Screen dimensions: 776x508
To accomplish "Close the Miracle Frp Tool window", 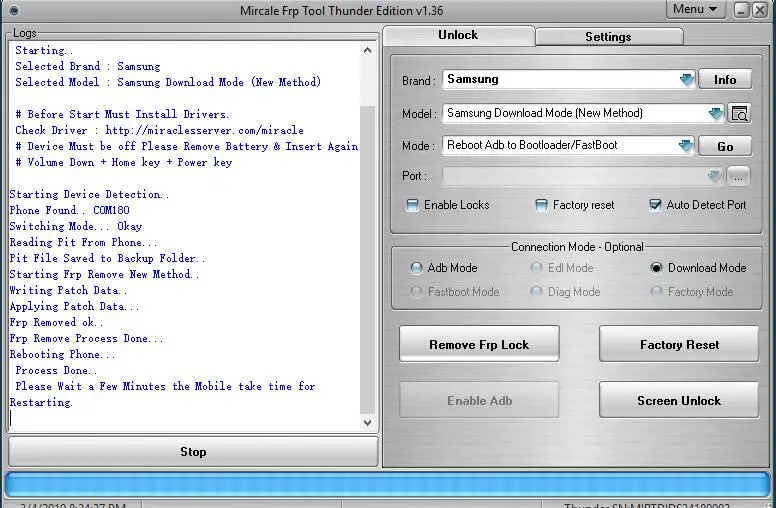I will point(760,10).
